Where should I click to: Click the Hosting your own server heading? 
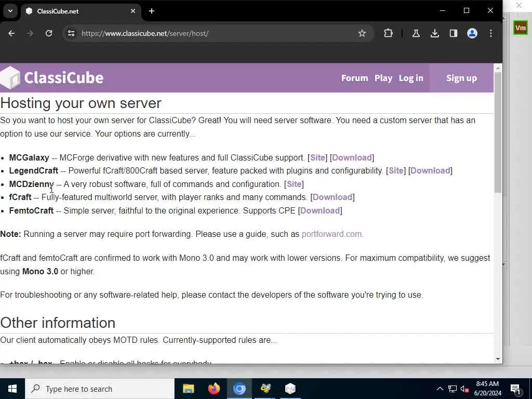coord(81,103)
